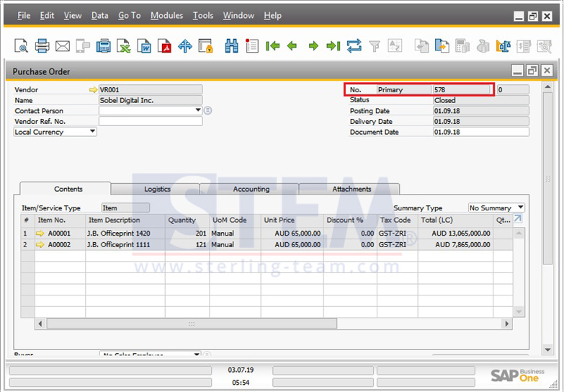The image size is (564, 392).
Task: Click Gross Profit calculation icon
Action: 462,46
